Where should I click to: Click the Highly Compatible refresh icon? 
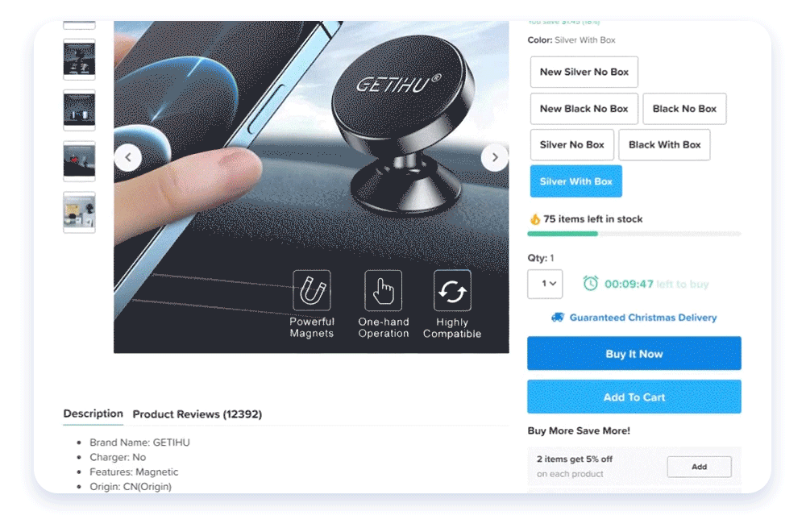tap(452, 290)
